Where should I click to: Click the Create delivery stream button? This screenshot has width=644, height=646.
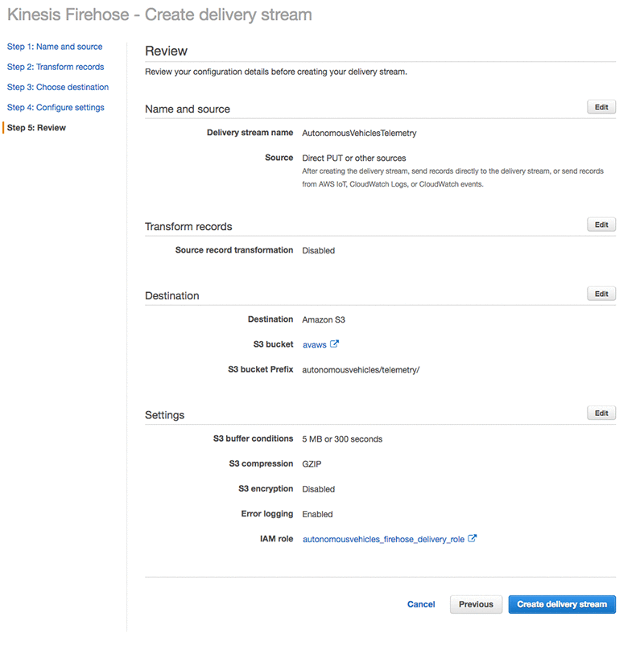click(562, 604)
